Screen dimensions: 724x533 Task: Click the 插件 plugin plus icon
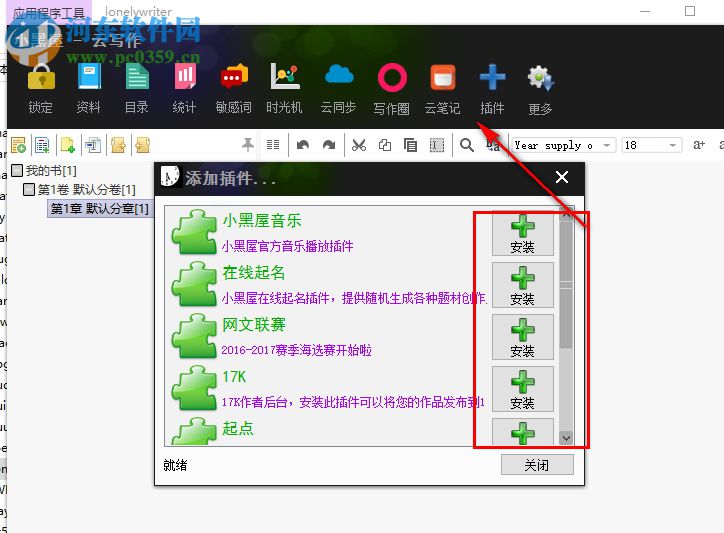[492, 77]
